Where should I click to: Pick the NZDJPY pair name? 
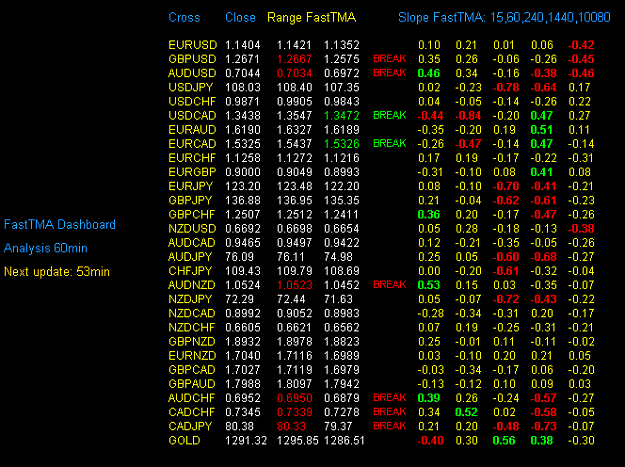[191, 299]
